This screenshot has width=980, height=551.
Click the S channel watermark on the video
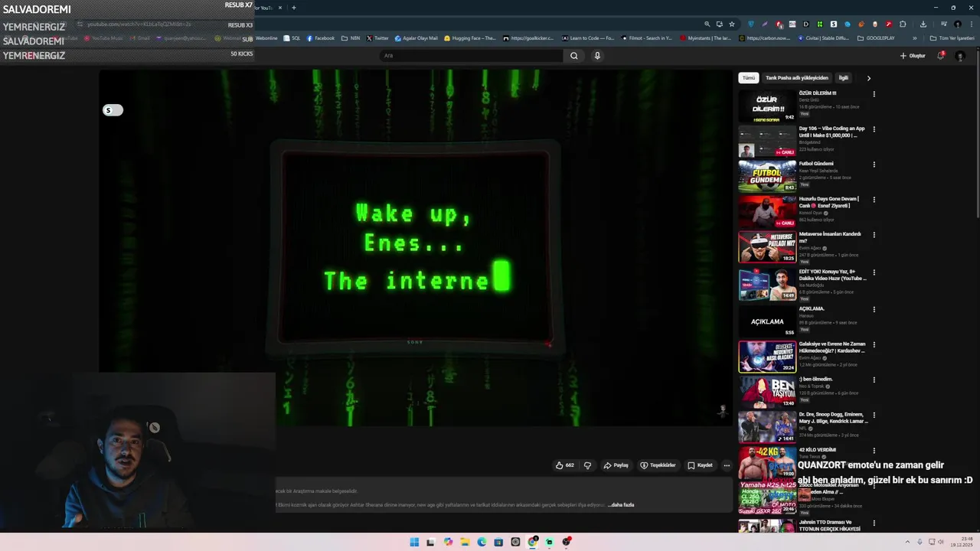tap(113, 110)
